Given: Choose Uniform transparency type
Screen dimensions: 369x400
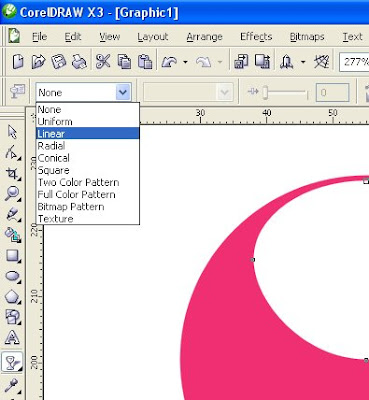Looking at the screenshot, I should tap(88, 121).
